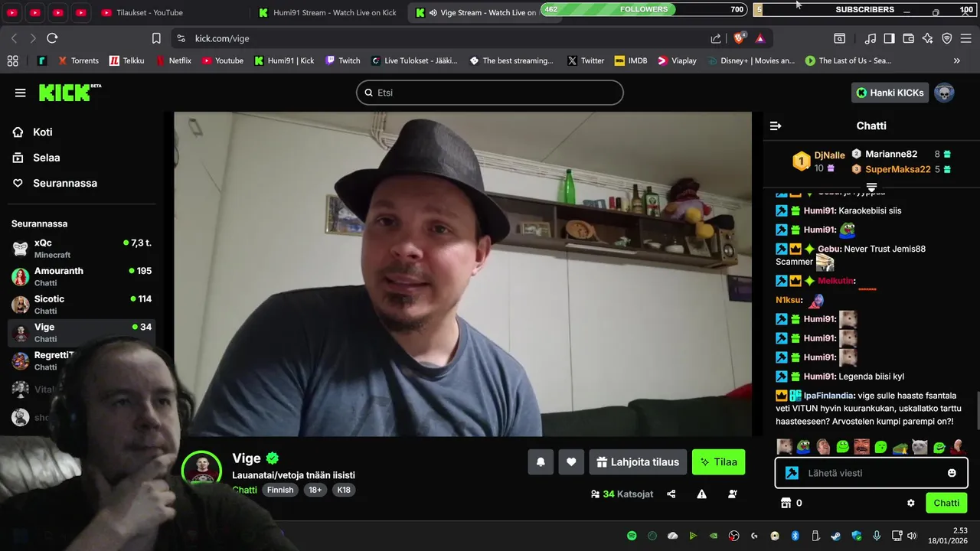Viewport: 980px width, 551px height.
Task: Open share options for the stream
Action: (671, 494)
